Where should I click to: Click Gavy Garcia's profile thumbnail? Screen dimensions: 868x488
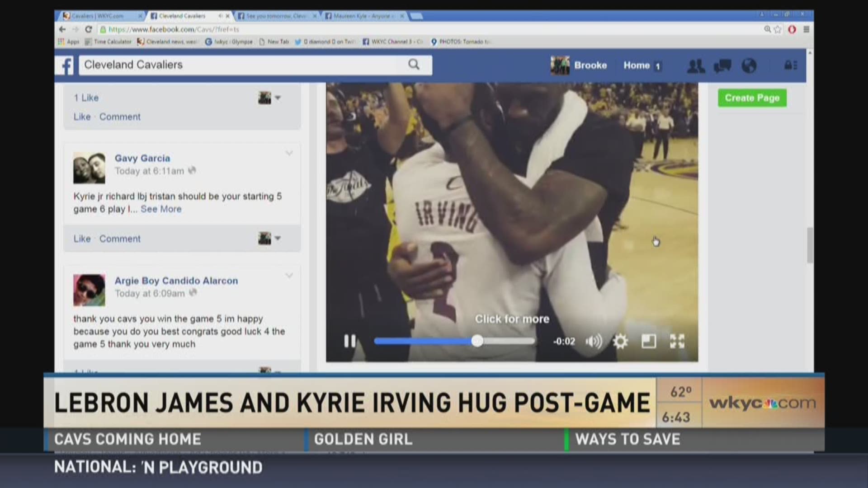[x=89, y=168]
